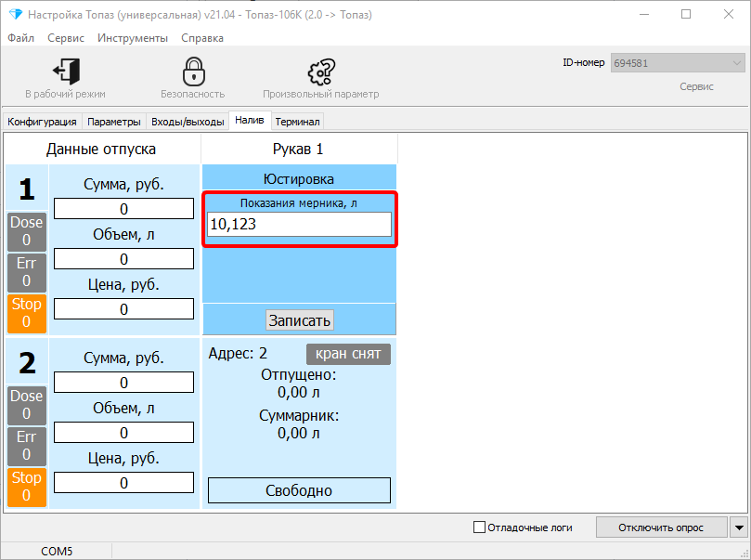Minimize the Настройка Топаз window
751x560 pixels.
pos(644,14)
